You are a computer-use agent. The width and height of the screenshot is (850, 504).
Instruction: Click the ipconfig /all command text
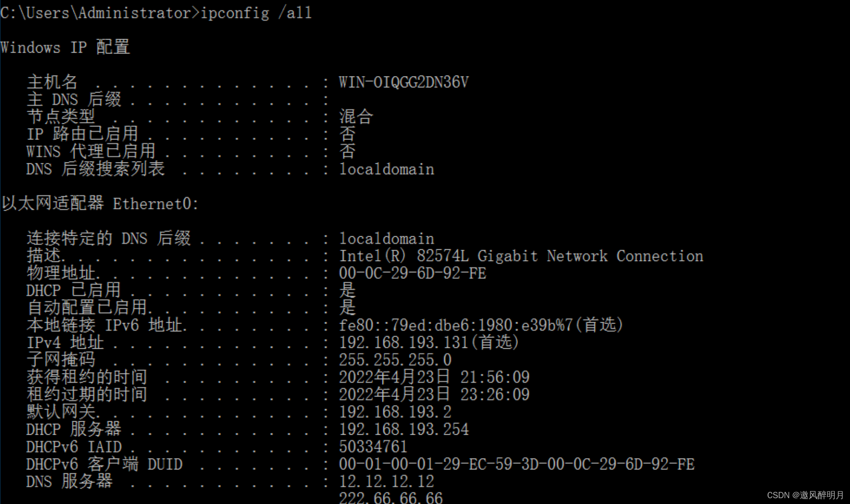tap(256, 13)
